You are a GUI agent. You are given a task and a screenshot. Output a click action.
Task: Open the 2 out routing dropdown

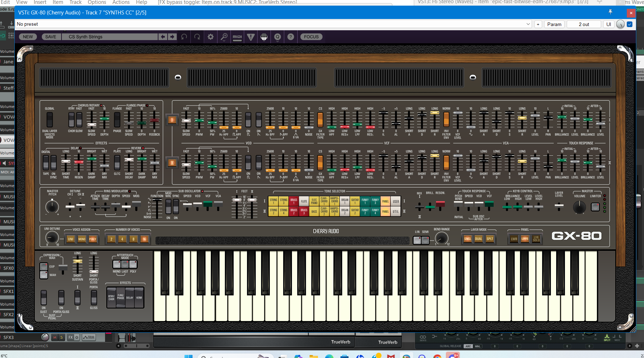coord(584,24)
